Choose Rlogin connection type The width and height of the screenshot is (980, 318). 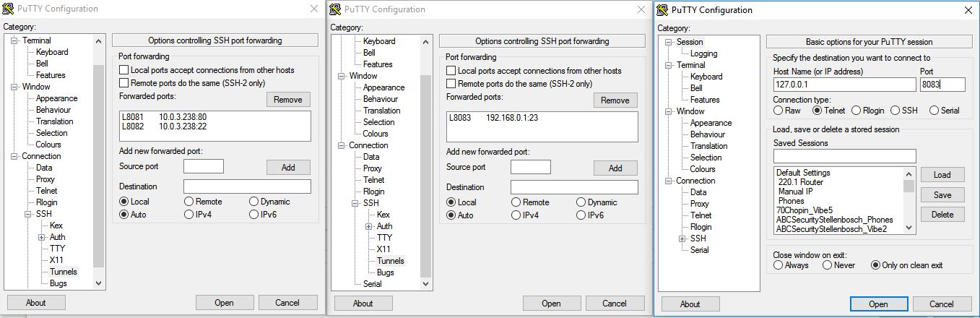coord(857,111)
